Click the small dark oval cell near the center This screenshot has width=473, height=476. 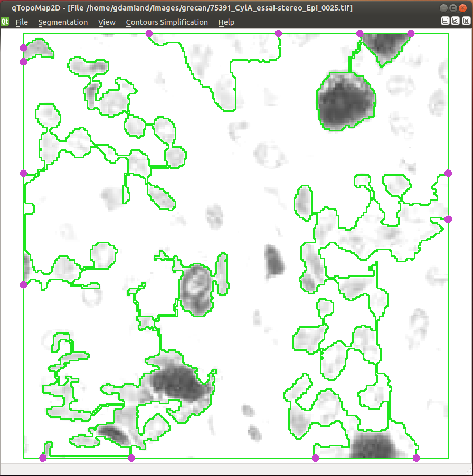(274, 261)
